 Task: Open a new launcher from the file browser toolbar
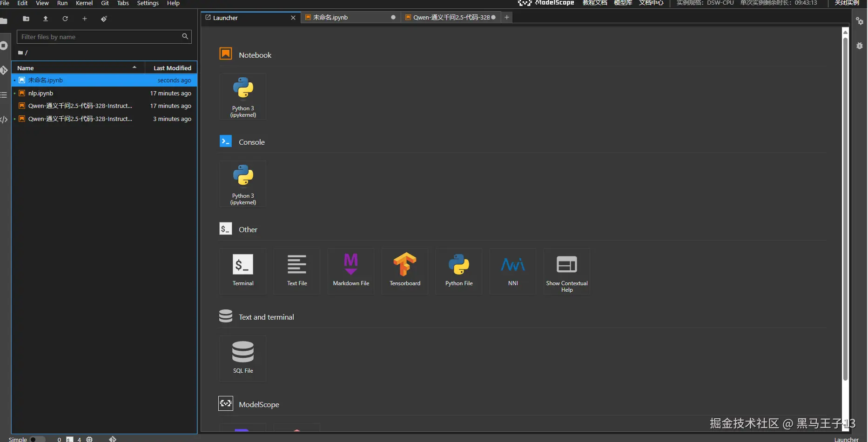tap(85, 19)
